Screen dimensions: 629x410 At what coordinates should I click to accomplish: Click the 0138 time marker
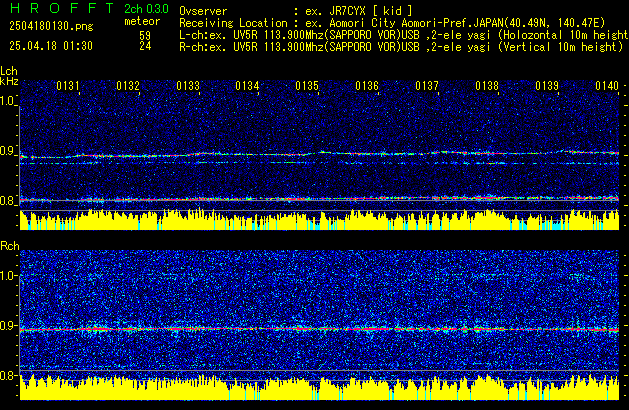pyautogui.click(x=487, y=86)
